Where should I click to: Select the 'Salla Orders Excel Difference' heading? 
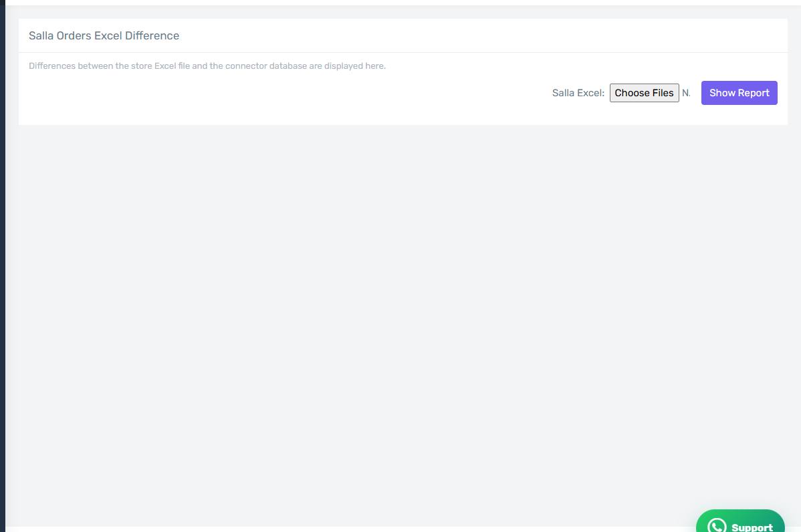(104, 35)
